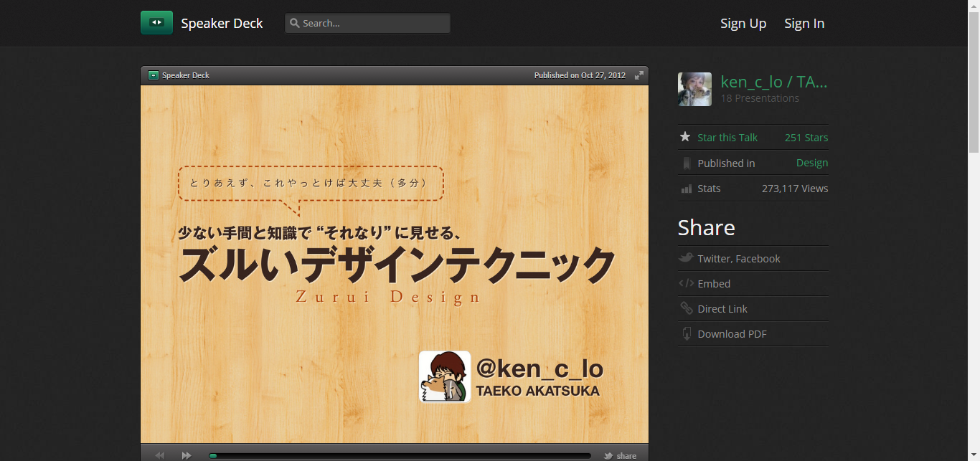This screenshot has width=980, height=461.
Task: Open the Sign In page
Action: [804, 24]
